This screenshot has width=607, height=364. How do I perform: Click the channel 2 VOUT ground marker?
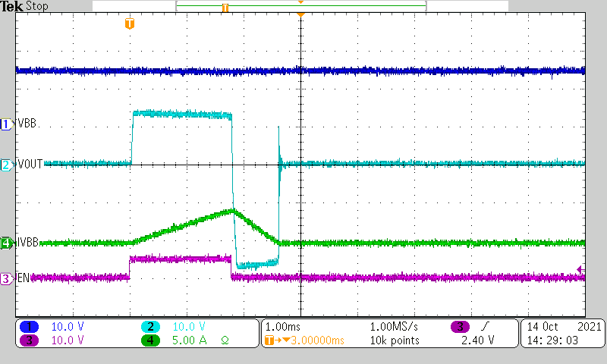pyautogui.click(x=6, y=165)
